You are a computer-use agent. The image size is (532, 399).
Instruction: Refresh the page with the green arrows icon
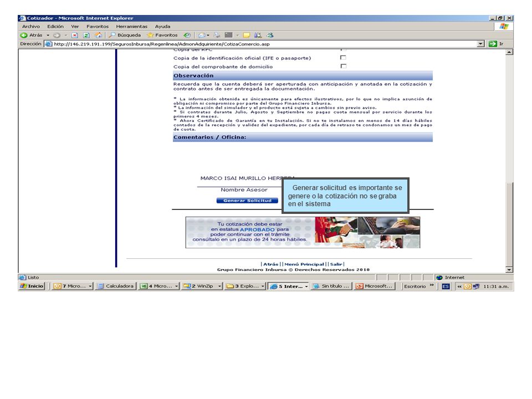[86, 35]
